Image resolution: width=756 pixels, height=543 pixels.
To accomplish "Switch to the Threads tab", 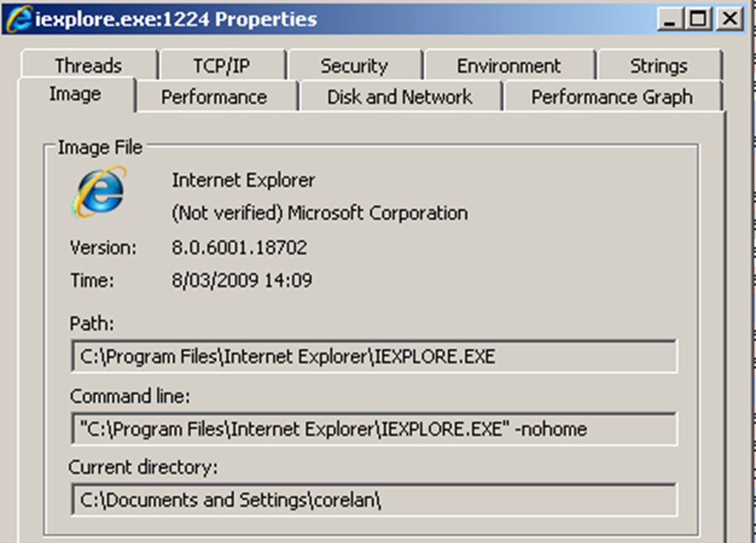I will [x=88, y=66].
